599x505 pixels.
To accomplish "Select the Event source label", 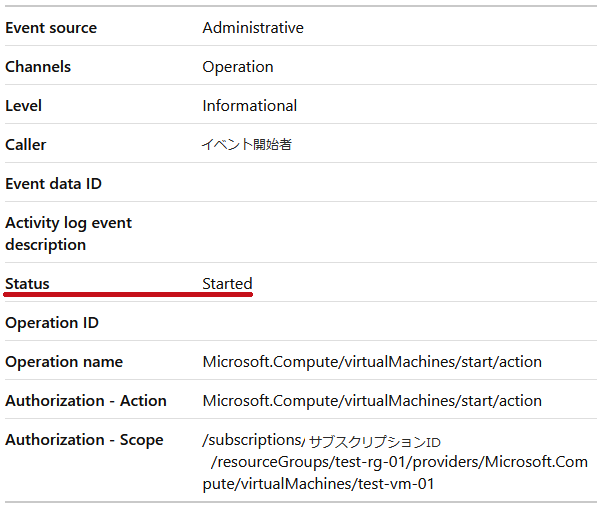I will tap(51, 28).
